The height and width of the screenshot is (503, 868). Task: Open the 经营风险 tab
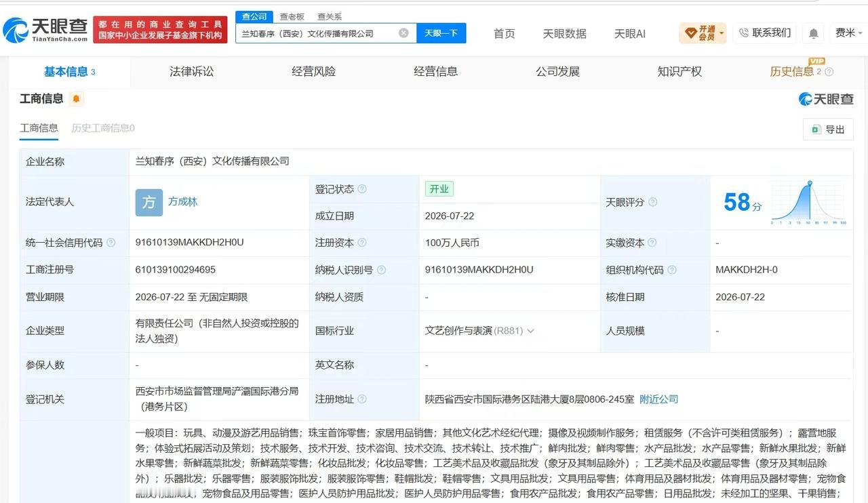(x=313, y=72)
